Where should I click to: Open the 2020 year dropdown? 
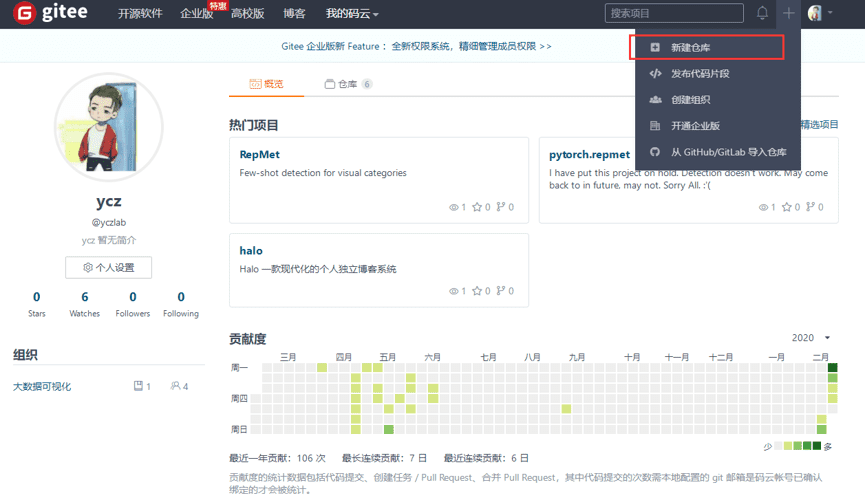pos(811,338)
